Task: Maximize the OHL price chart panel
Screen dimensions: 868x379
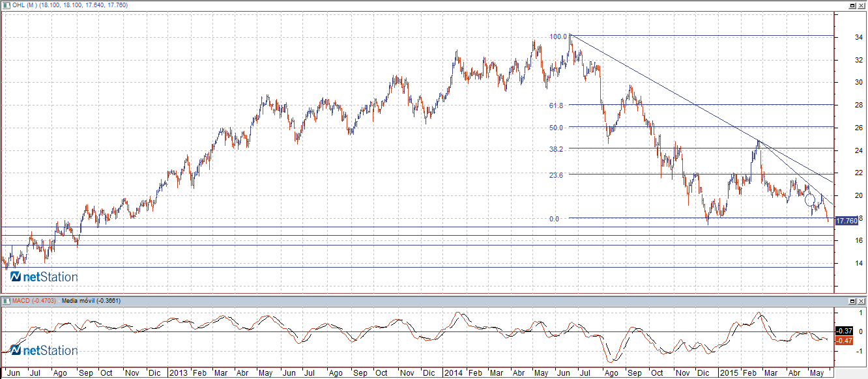Action: [x=852, y=5]
